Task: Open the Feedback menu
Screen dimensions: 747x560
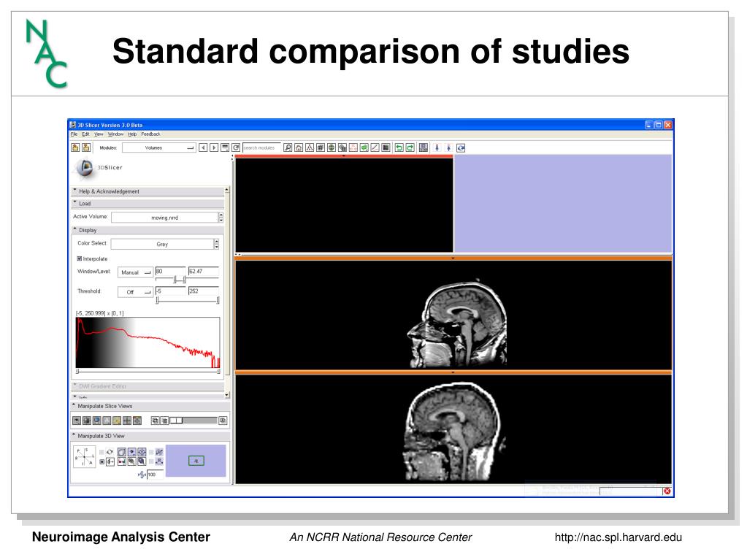Action: coord(150,134)
